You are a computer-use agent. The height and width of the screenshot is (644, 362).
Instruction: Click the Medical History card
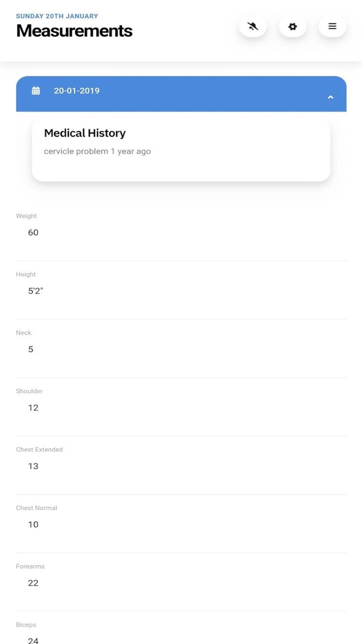tap(181, 150)
